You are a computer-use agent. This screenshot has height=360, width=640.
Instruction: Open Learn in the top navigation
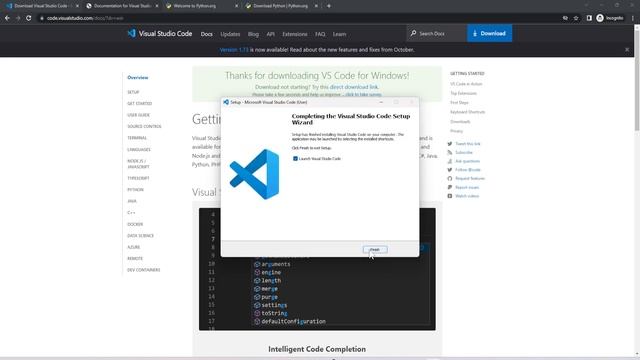(339, 34)
